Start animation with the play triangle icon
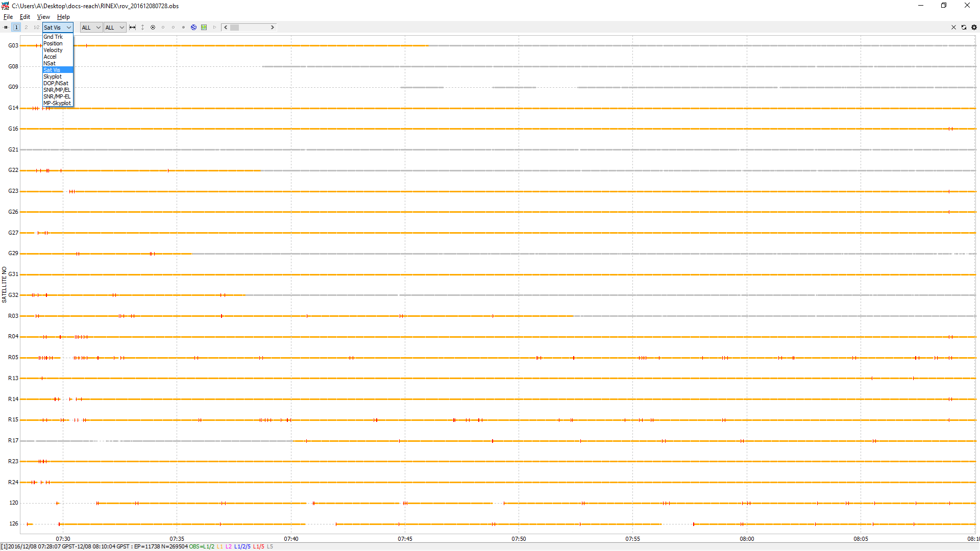The image size is (980, 551). point(214,28)
